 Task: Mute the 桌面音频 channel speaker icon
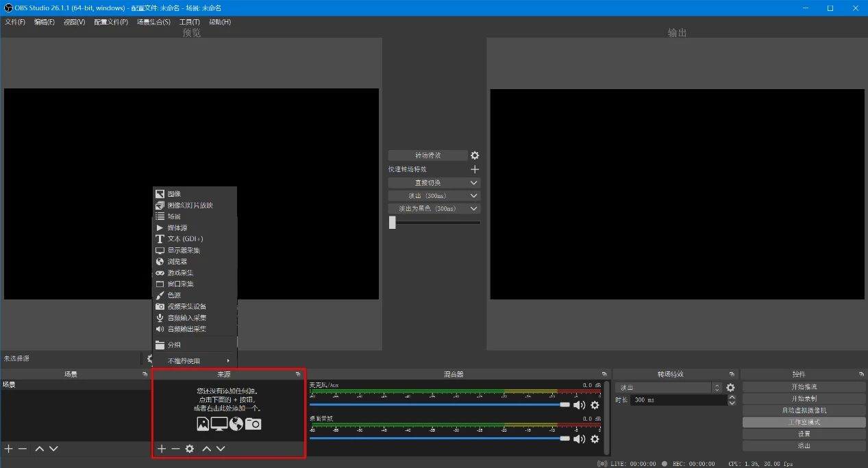(x=580, y=439)
